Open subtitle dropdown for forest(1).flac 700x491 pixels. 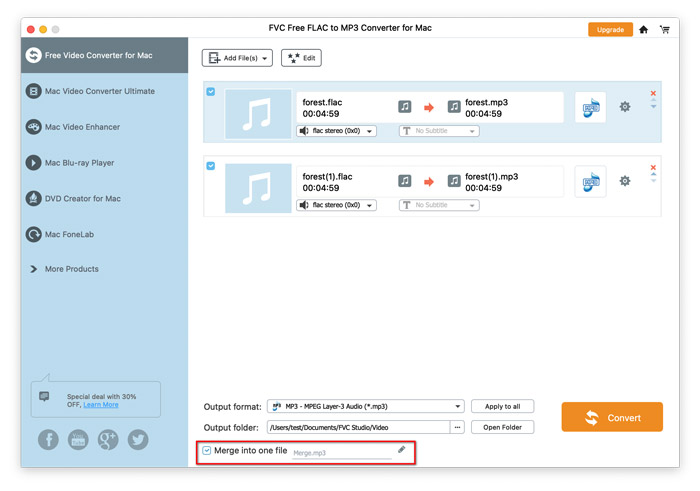coord(439,205)
